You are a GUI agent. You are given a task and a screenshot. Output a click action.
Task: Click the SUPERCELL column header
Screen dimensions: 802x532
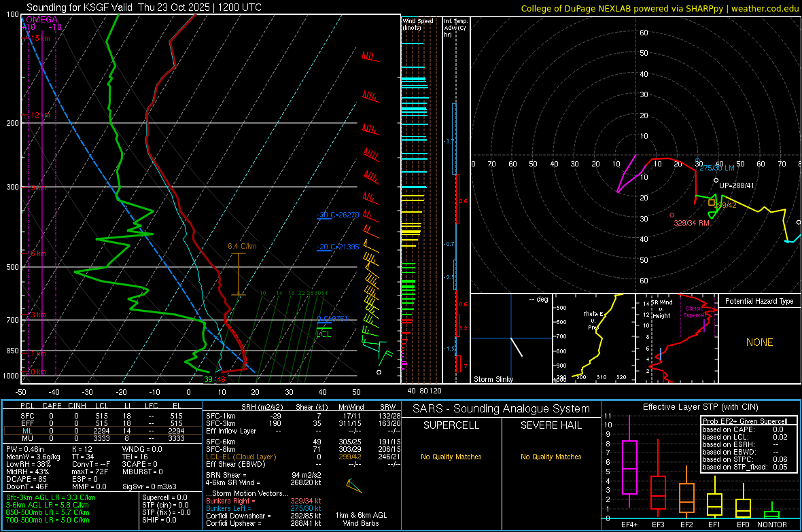click(x=451, y=425)
